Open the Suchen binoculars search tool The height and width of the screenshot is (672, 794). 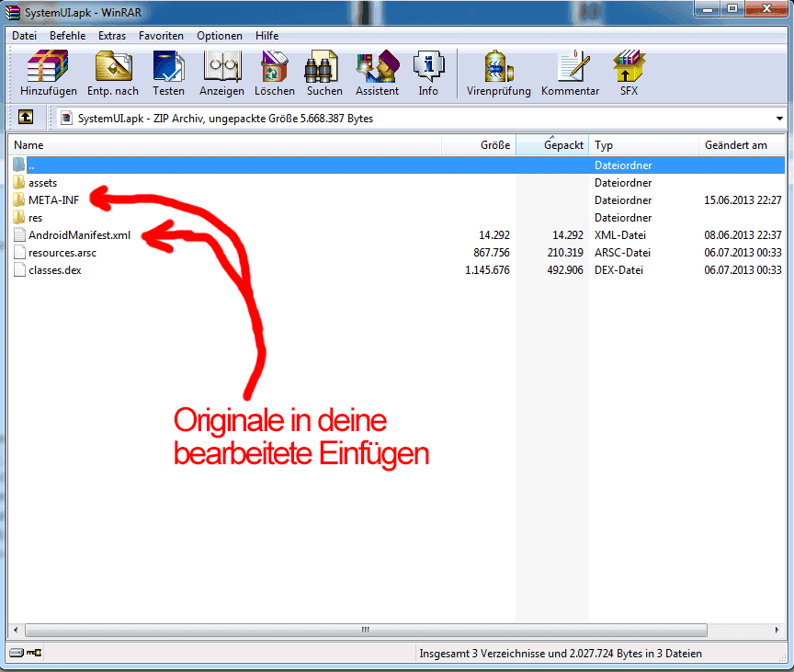(x=321, y=66)
